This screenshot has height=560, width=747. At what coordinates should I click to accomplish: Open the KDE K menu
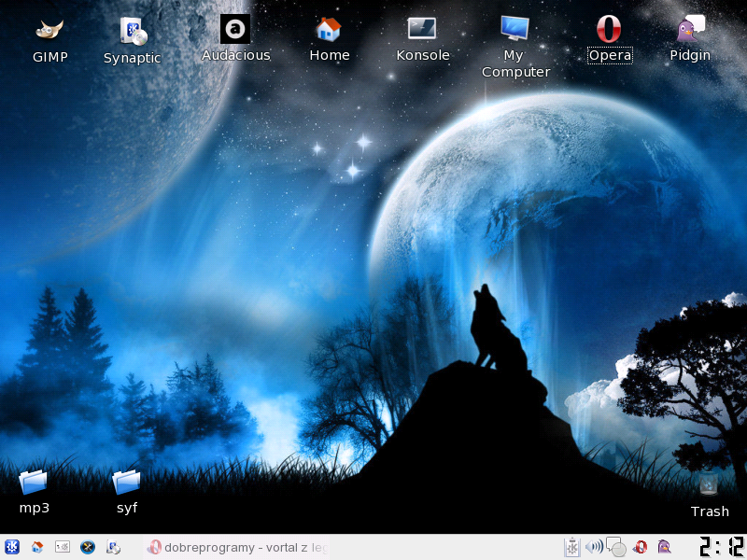[11, 547]
